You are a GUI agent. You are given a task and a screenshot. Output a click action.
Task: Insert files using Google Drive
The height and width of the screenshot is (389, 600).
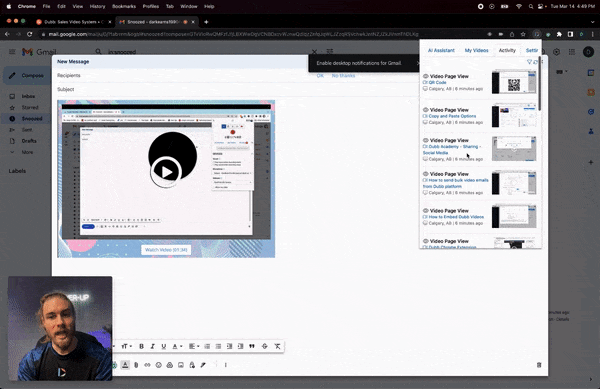[170, 365]
